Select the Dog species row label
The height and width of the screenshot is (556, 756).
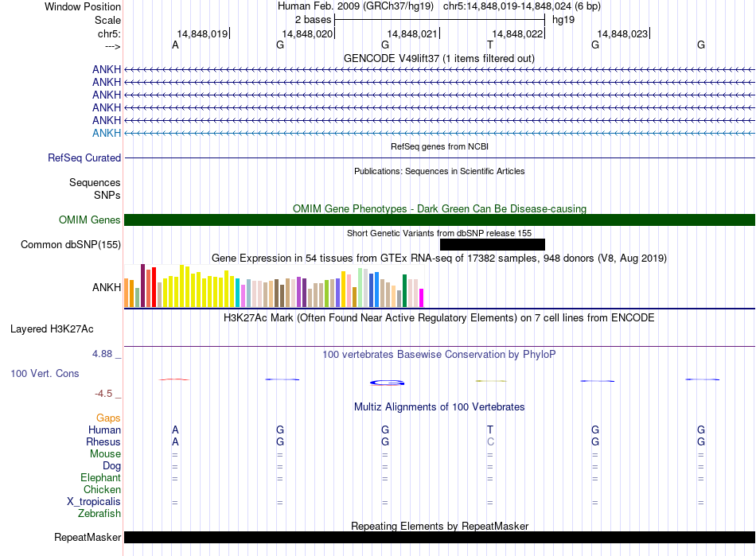(111, 466)
